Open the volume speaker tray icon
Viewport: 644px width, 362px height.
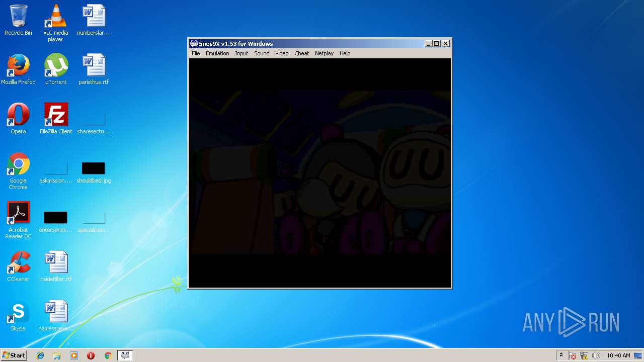596,355
